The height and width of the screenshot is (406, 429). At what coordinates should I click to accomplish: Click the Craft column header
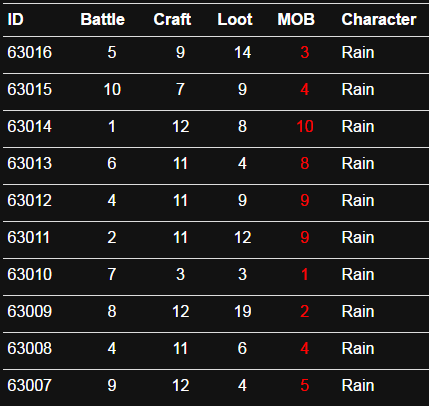click(x=172, y=19)
